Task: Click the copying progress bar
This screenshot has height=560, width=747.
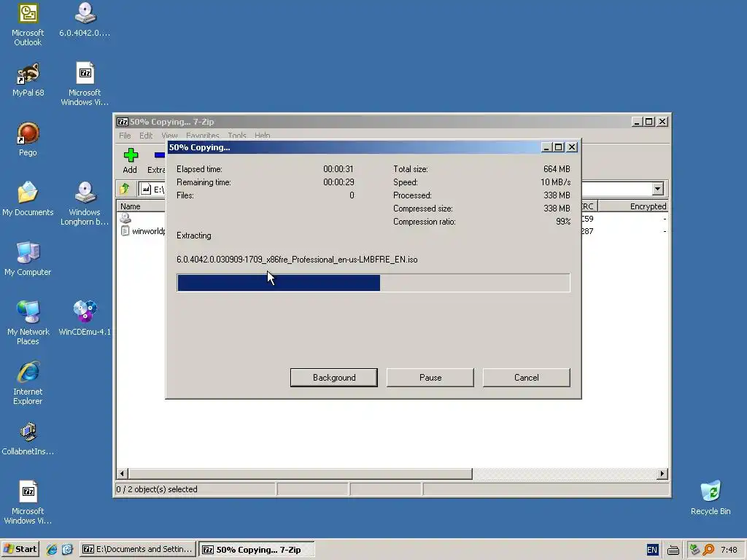Action: click(373, 283)
